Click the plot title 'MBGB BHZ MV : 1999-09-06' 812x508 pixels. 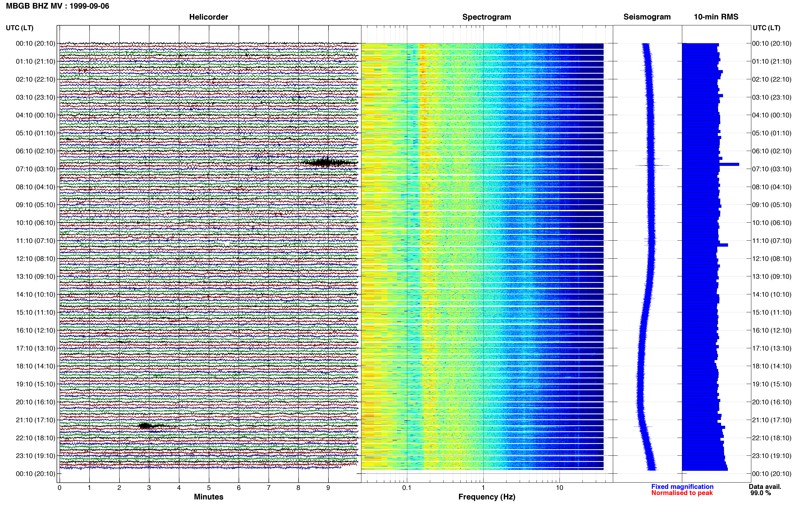click(x=57, y=6)
